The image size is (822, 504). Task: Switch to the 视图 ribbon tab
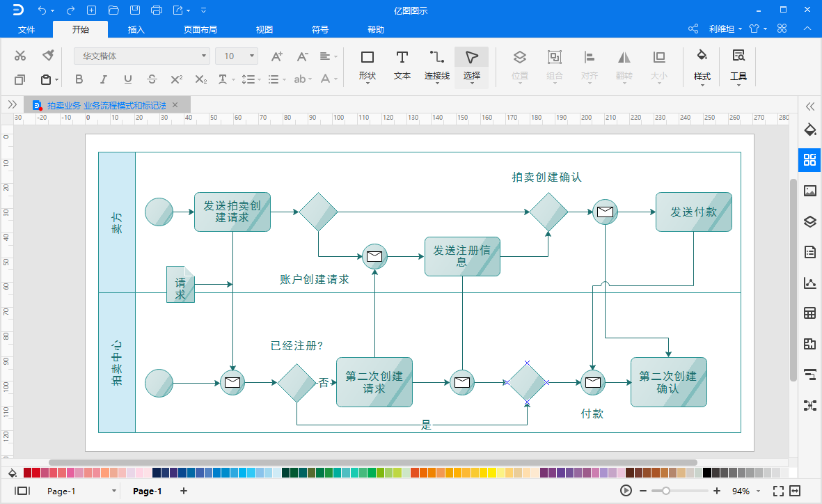pyautogui.click(x=264, y=29)
